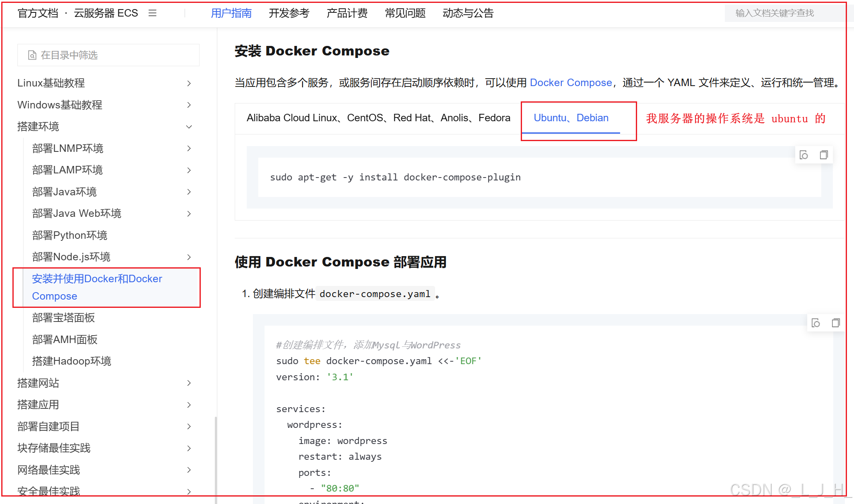Switch to the Ubuntu、Debian tab

(571, 118)
